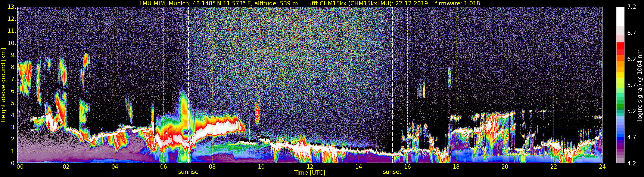The height and width of the screenshot is (177, 644).
Task: Select the 'sunrise' label below the axis
Action: coord(188,172)
